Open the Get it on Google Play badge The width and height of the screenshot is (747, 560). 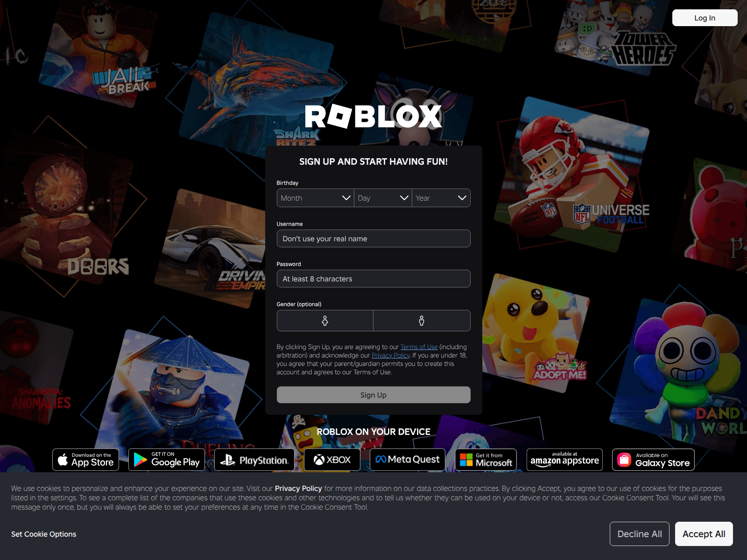pyautogui.click(x=167, y=460)
